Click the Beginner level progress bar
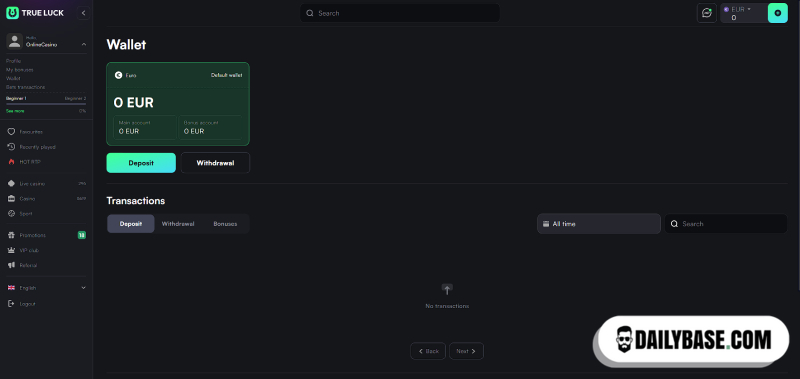 (x=46, y=104)
